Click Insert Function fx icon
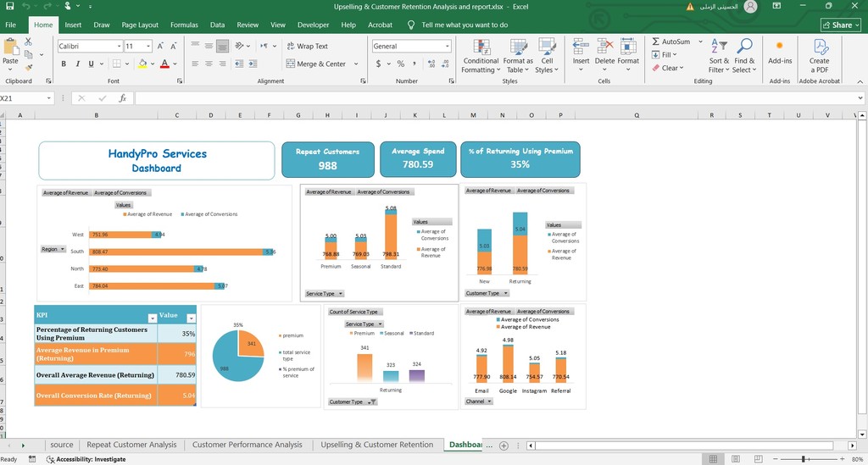Viewport: 868px width, 465px height. coord(122,98)
